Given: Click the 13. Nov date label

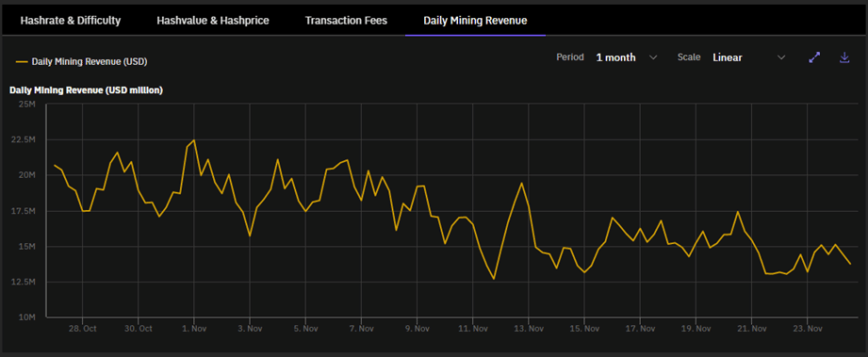Looking at the screenshot, I should click(529, 329).
